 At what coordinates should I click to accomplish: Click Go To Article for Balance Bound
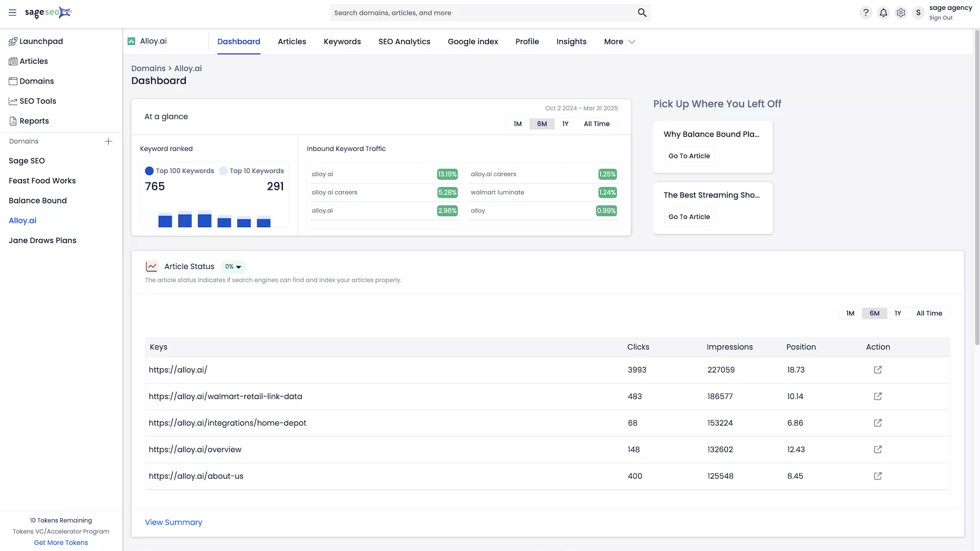click(x=689, y=156)
